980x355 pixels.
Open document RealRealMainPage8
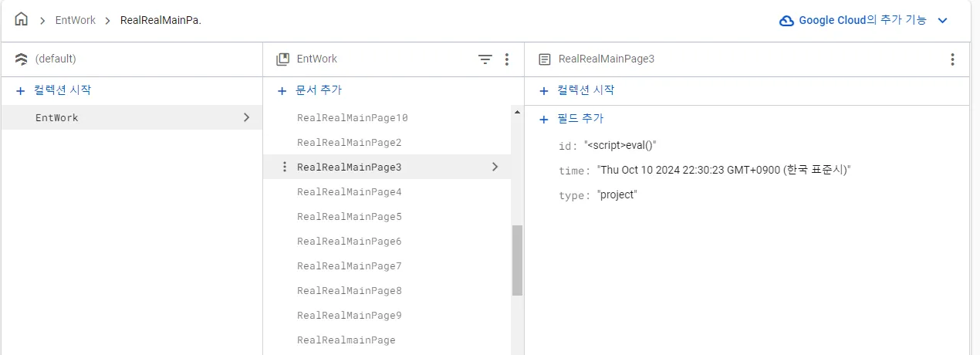[x=349, y=290]
